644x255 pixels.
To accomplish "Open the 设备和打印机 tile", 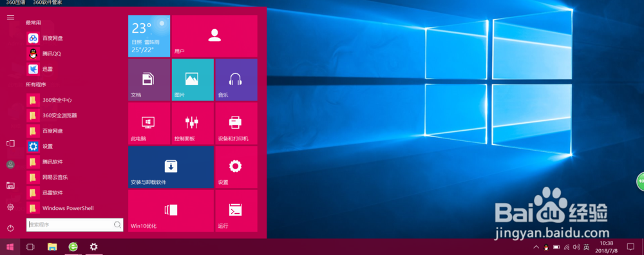I will point(236,123).
